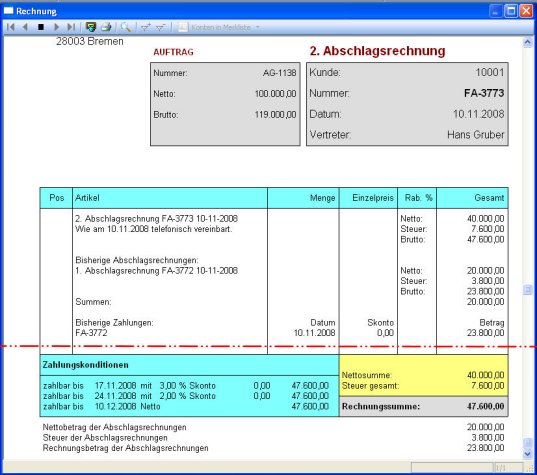Click the zoom in funnel-plus icon
This screenshot has width=537, height=475.
coord(146,27)
